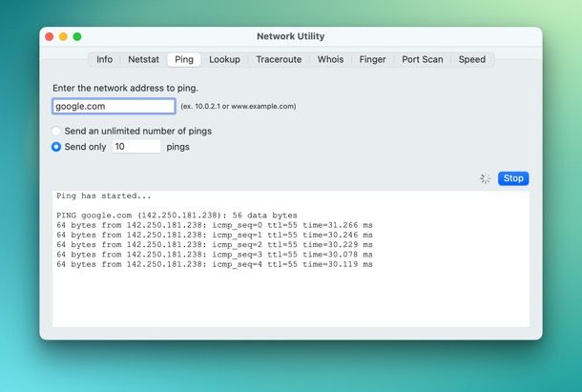Close the Network Utility window
Screen dimensions: 582x392
50,37
